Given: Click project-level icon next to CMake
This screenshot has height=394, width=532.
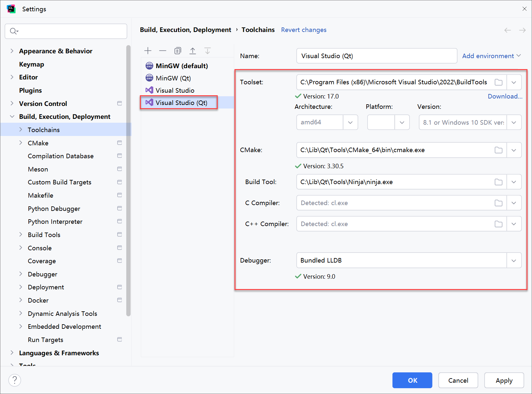Looking at the screenshot, I should coord(120,143).
